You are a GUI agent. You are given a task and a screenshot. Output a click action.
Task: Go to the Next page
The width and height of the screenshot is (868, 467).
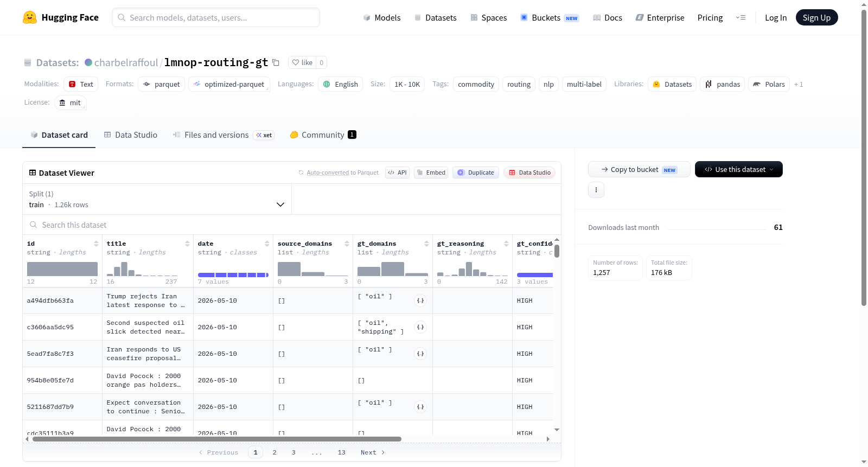pyautogui.click(x=373, y=452)
